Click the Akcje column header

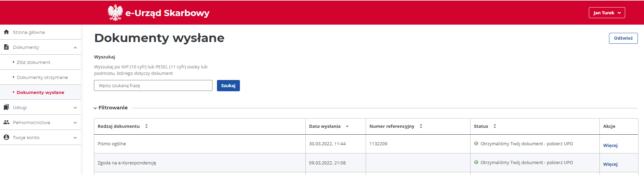point(609,126)
